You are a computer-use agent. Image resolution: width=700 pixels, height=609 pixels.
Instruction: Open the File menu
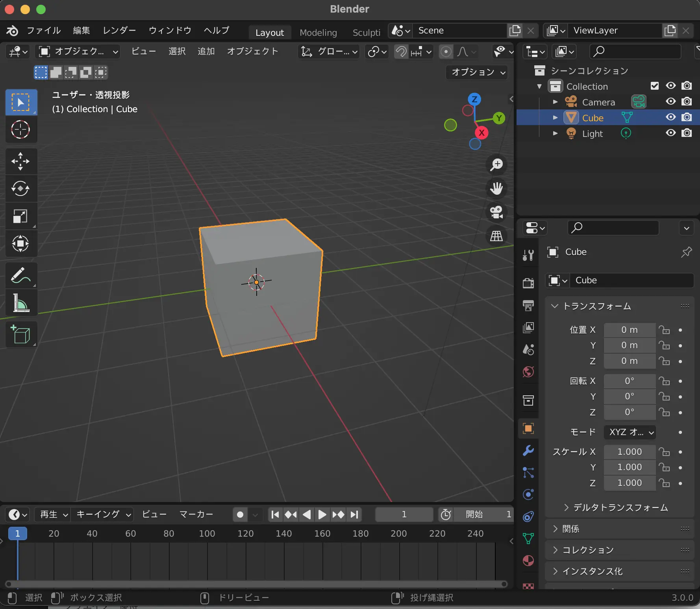tap(44, 30)
